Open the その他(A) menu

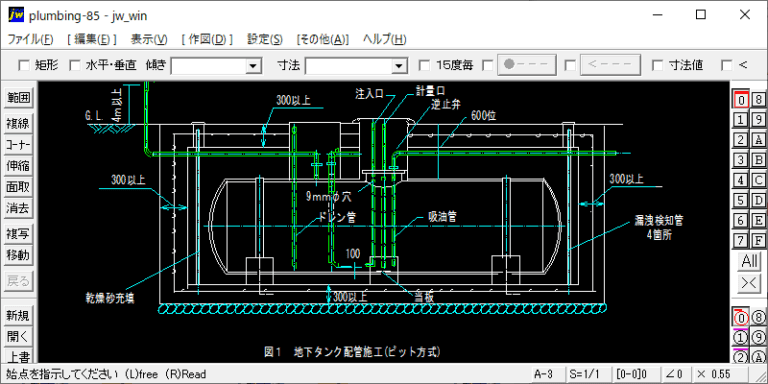(x=323, y=40)
